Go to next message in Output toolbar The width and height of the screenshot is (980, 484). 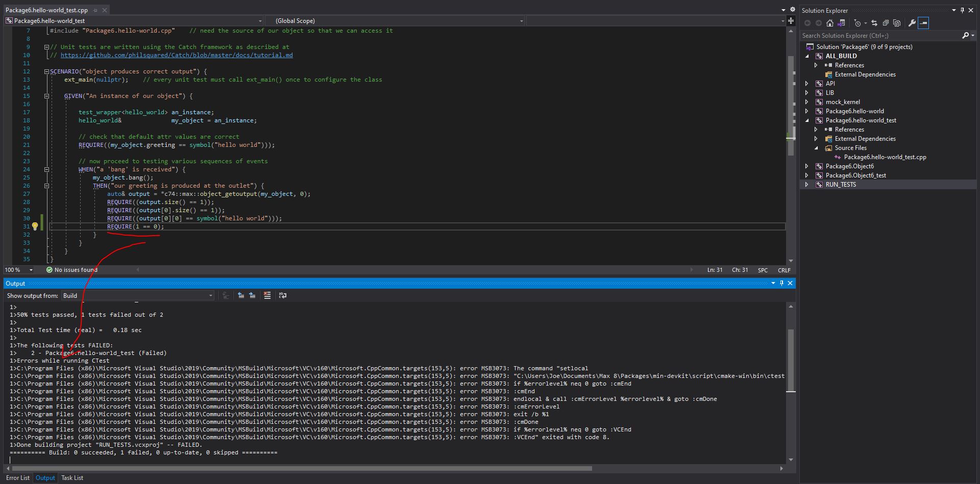[252, 295]
